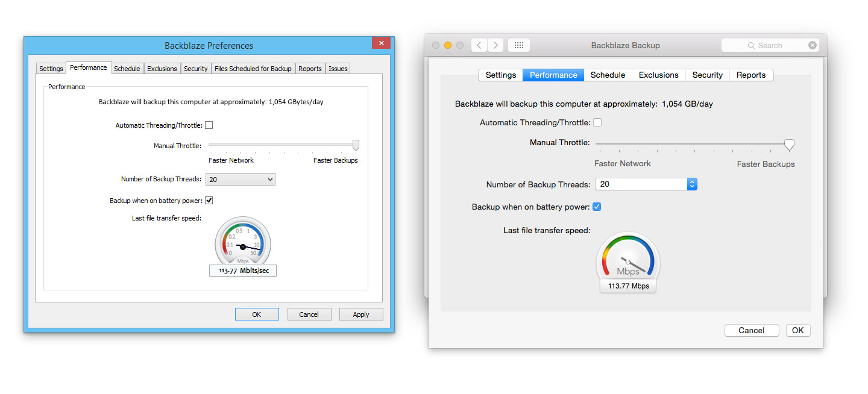Click the Apply button
Viewport: 868px width, 394px height.
point(361,314)
